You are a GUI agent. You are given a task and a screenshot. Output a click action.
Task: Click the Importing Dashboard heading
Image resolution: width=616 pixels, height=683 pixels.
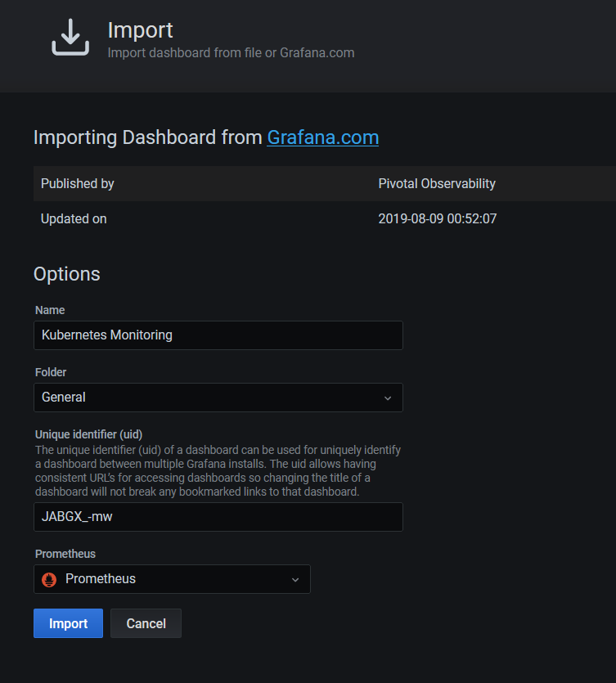[146, 137]
